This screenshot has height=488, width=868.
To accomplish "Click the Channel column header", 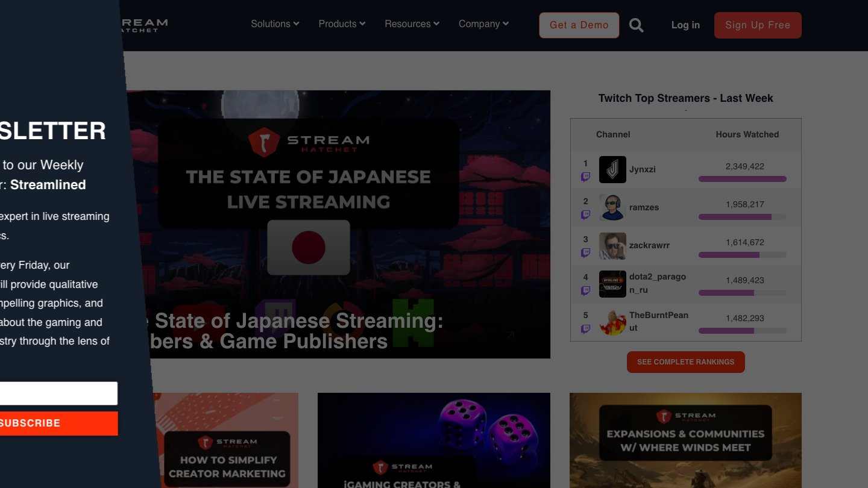I will [x=613, y=134].
